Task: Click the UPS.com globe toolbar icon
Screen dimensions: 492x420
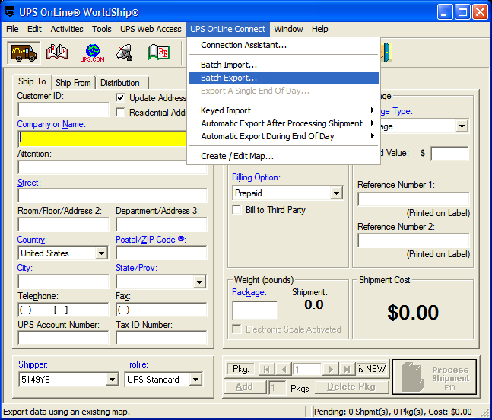Action: tap(92, 53)
